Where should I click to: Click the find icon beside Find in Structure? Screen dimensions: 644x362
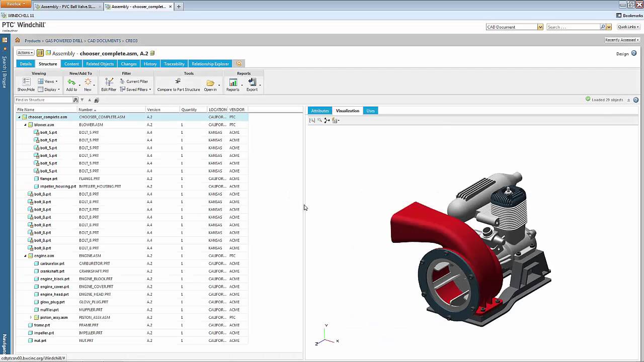coord(76,100)
